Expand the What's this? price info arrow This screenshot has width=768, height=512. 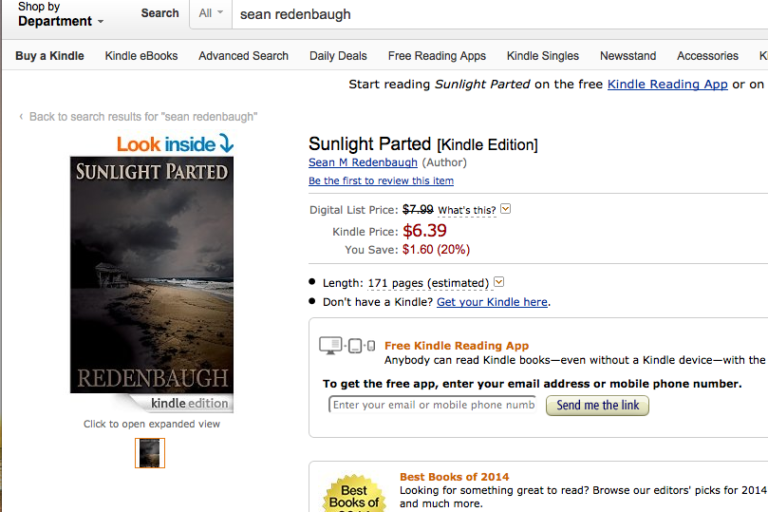[505, 209]
